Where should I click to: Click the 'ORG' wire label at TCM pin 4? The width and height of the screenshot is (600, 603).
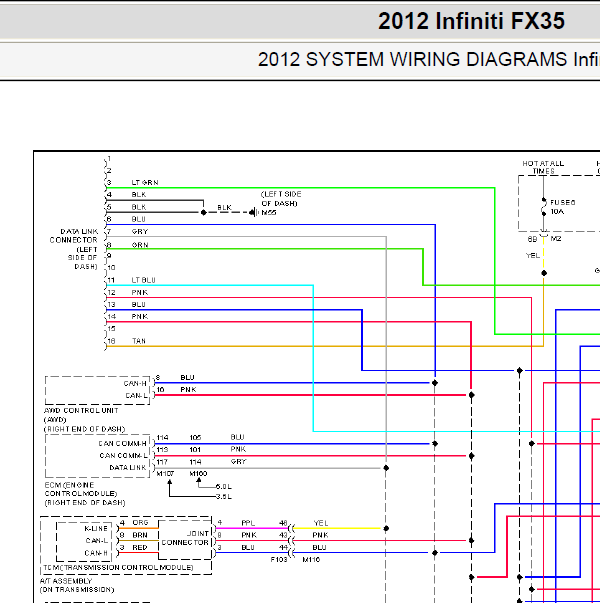point(140,522)
